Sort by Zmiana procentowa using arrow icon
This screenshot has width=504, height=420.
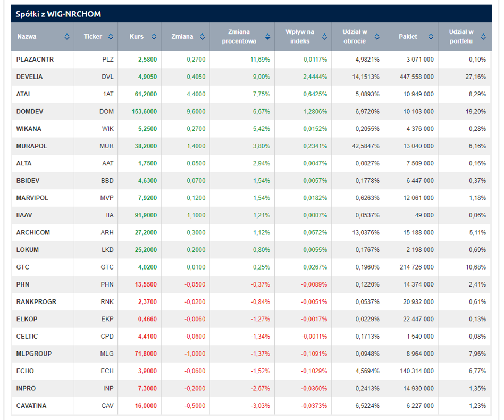[267, 37]
